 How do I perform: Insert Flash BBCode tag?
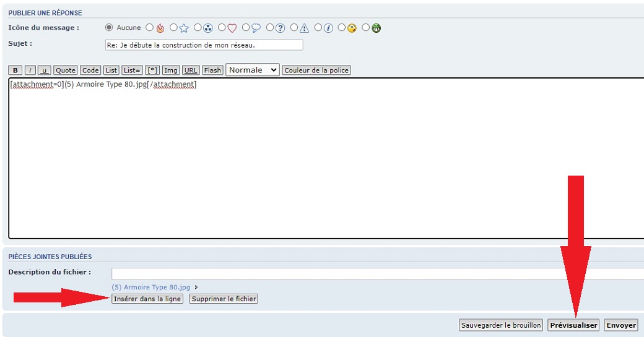212,70
